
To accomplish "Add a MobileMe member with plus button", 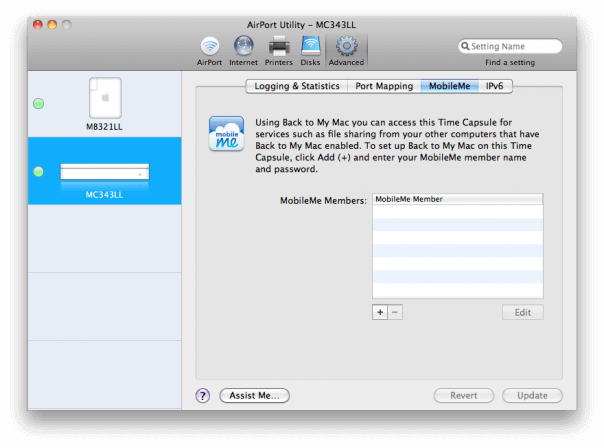I will click(380, 312).
